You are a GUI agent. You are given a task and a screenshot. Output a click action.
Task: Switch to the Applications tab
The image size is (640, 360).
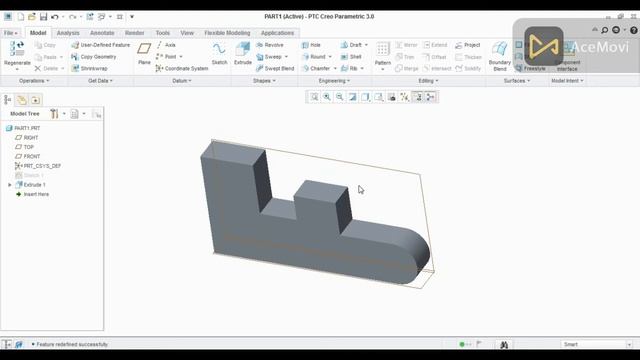[x=278, y=33]
